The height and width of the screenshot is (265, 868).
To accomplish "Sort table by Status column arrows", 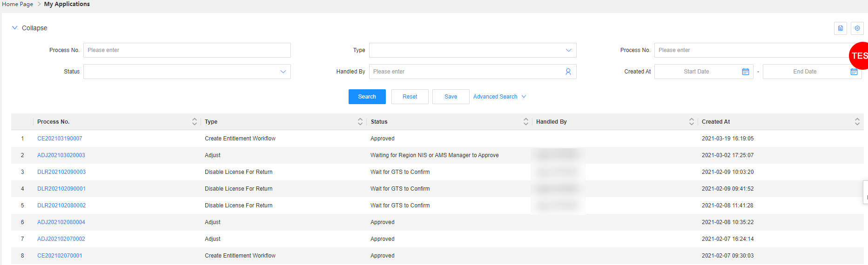I will (525, 122).
